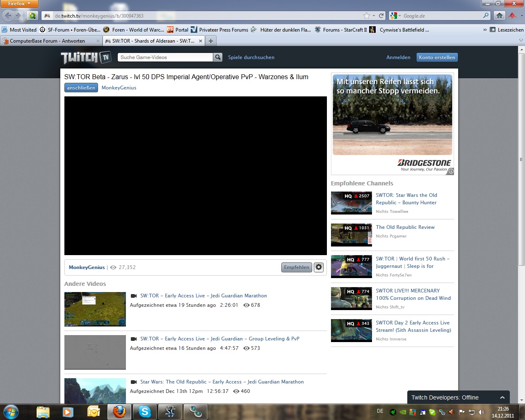Click the white speaker volume tray icon
This screenshot has height=420, width=525.
481,412
